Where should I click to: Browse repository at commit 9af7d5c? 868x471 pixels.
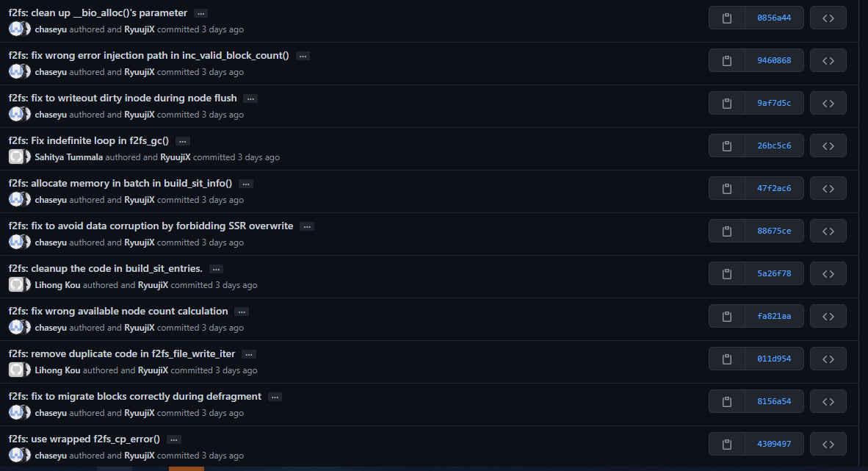pos(828,103)
